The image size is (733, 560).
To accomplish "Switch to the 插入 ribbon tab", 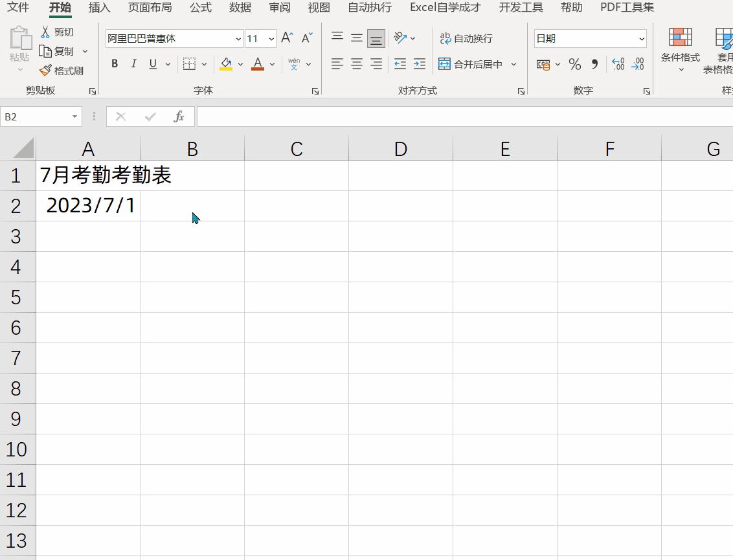I will click(98, 8).
